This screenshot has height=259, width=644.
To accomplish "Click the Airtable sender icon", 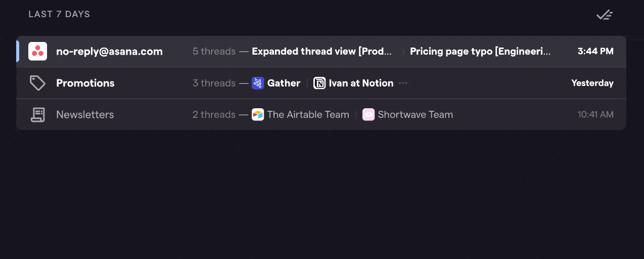I will click(258, 115).
